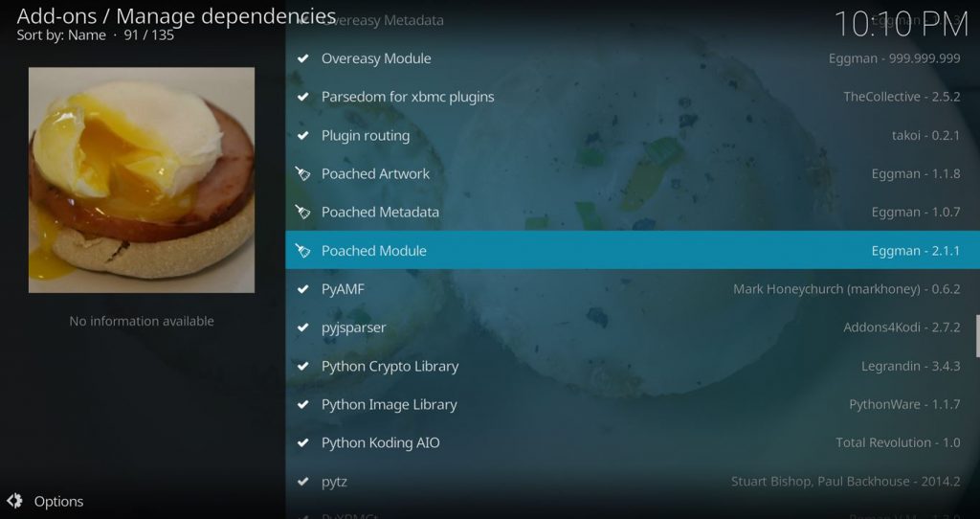Click the Options gear icon

[14, 501]
